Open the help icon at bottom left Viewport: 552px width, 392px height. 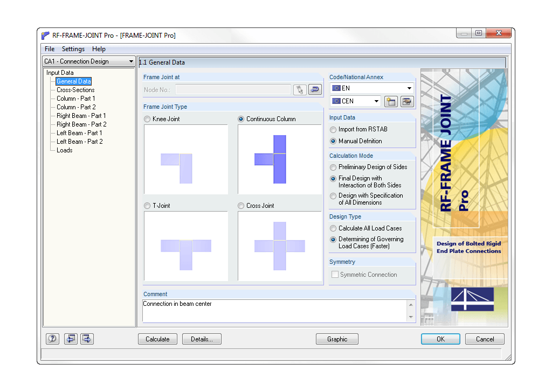coord(52,339)
